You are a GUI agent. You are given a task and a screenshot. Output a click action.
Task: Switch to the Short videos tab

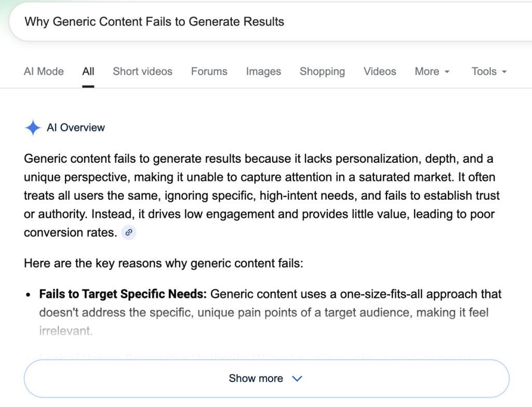pyautogui.click(x=142, y=71)
